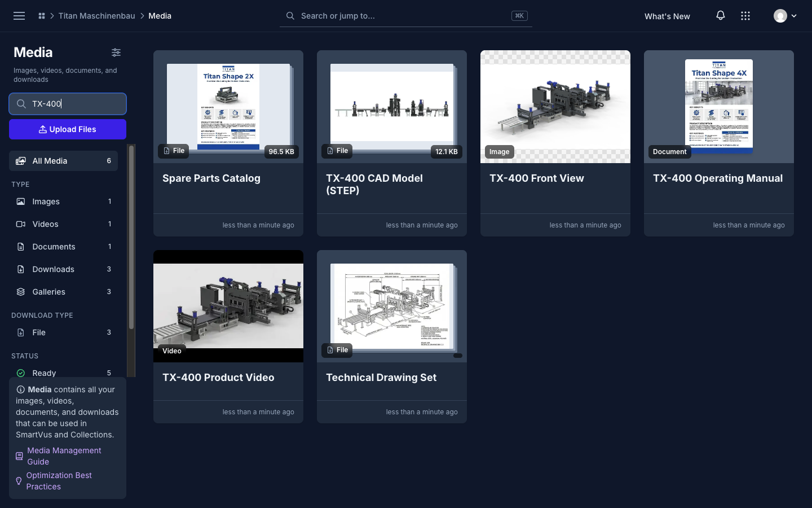
Task: Open the Technical Drawing Set thumbnail
Action: click(x=392, y=306)
